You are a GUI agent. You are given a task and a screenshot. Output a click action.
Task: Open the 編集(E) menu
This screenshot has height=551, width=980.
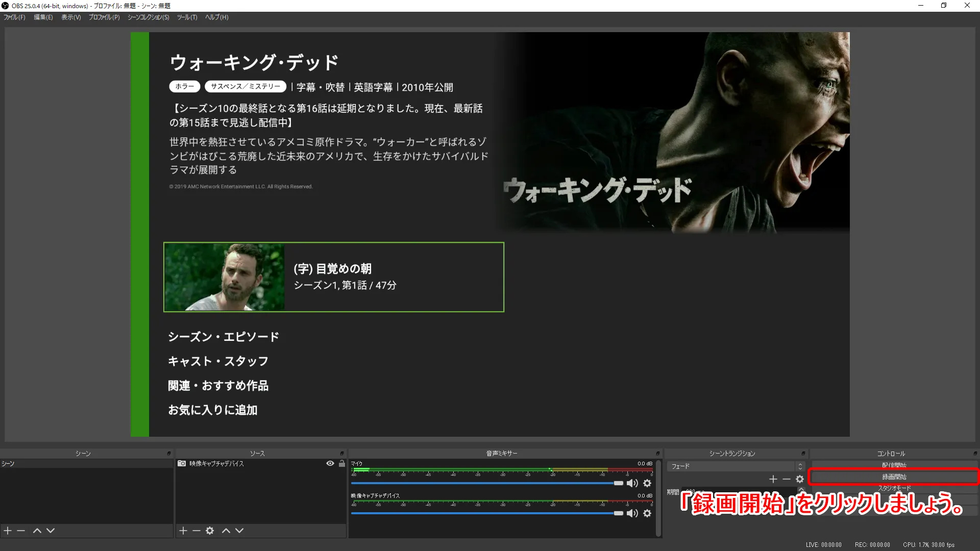[x=43, y=17]
